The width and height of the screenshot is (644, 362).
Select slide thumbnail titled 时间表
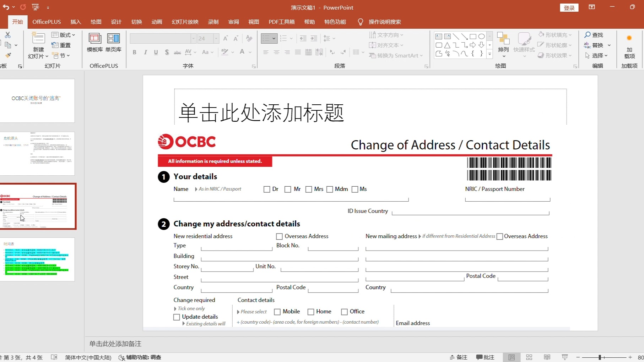coord(37,259)
